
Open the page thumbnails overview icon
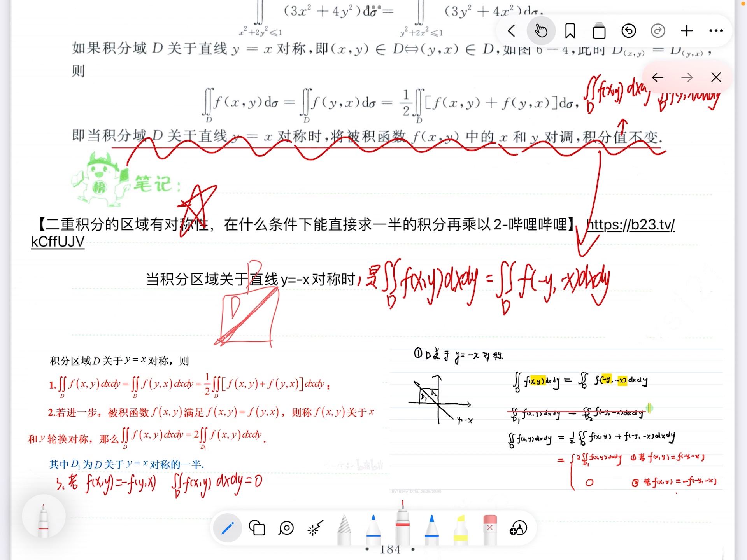(599, 31)
